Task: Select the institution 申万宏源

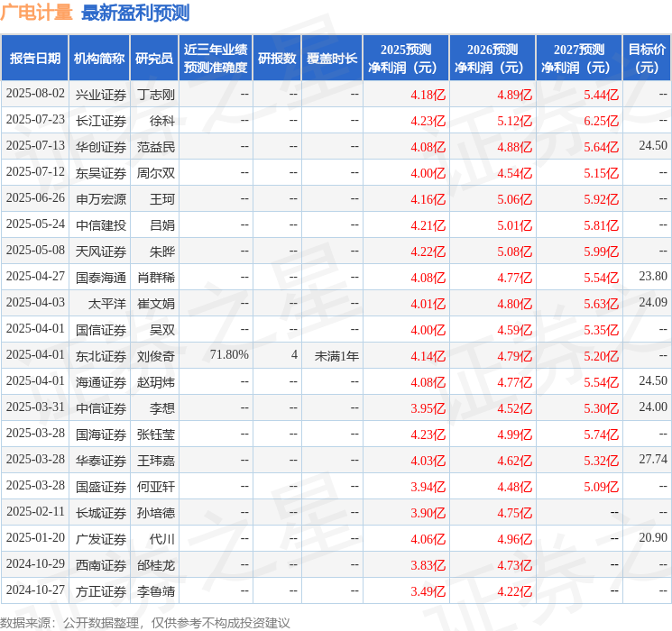Action: pos(101,199)
